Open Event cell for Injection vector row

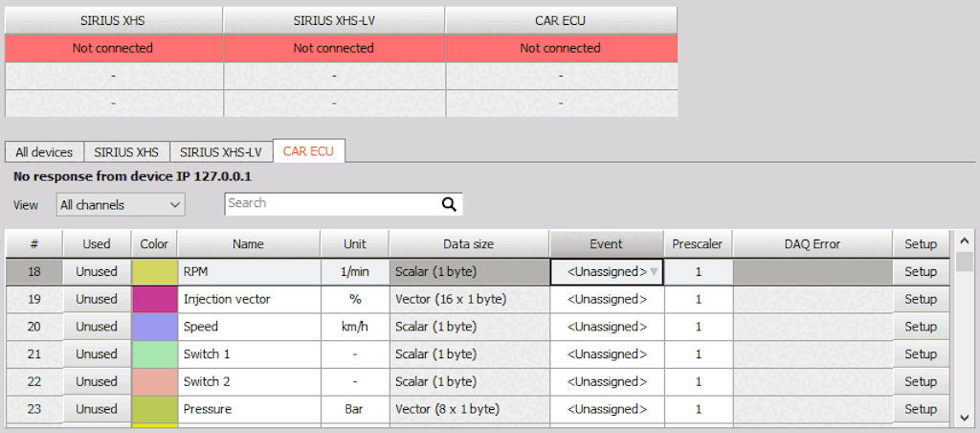(x=607, y=299)
